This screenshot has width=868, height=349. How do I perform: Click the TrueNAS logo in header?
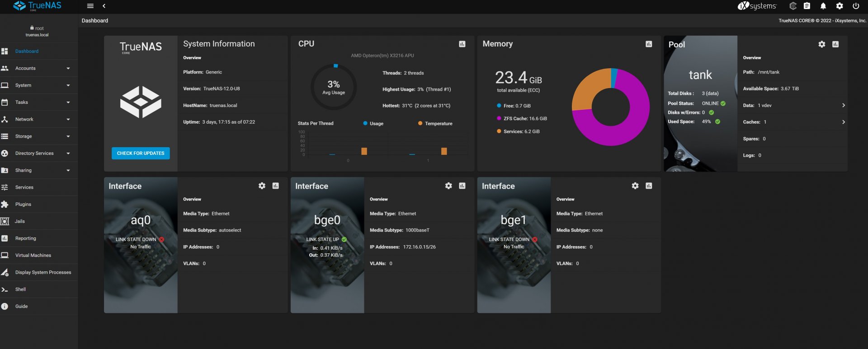click(37, 6)
